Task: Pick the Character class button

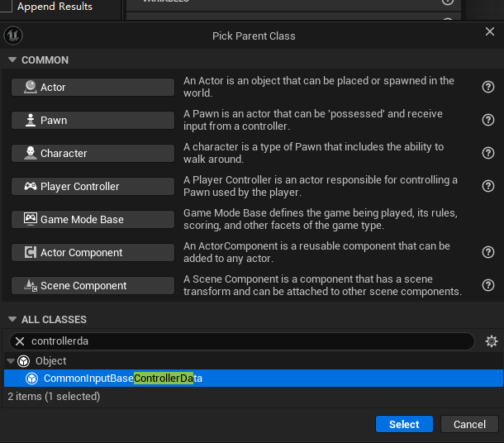Action: click(x=93, y=154)
